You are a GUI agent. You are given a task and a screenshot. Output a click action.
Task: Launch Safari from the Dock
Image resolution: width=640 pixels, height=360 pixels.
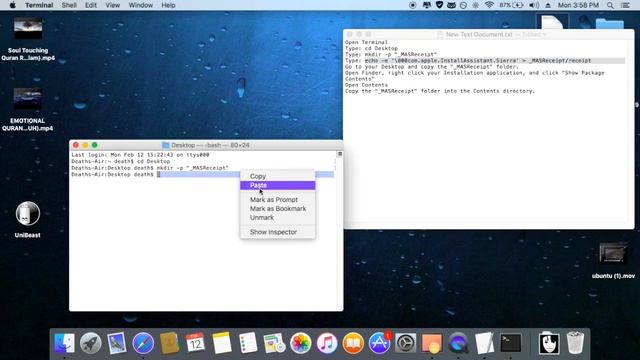tap(143, 343)
